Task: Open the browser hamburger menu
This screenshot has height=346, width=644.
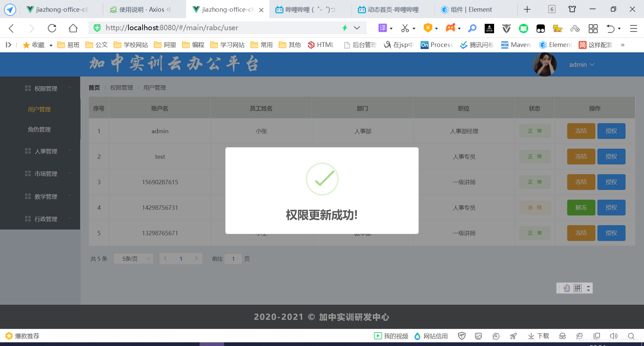Action: click(633, 29)
